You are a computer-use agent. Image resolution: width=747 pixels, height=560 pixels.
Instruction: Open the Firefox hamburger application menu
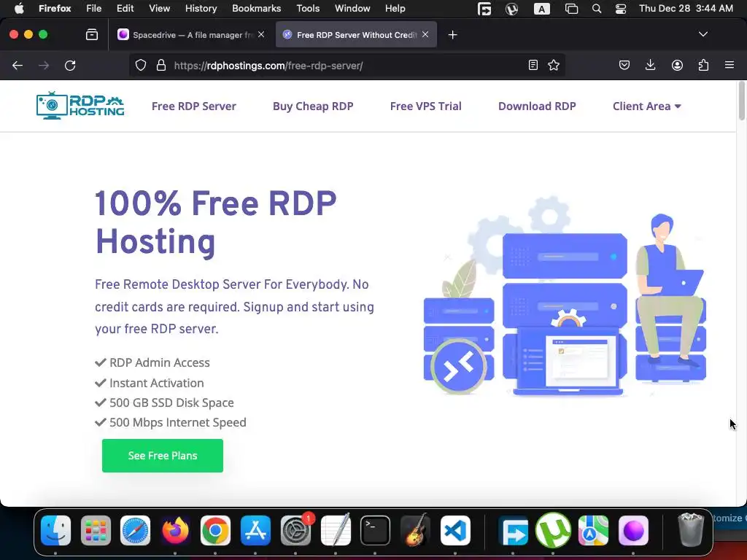coord(729,65)
